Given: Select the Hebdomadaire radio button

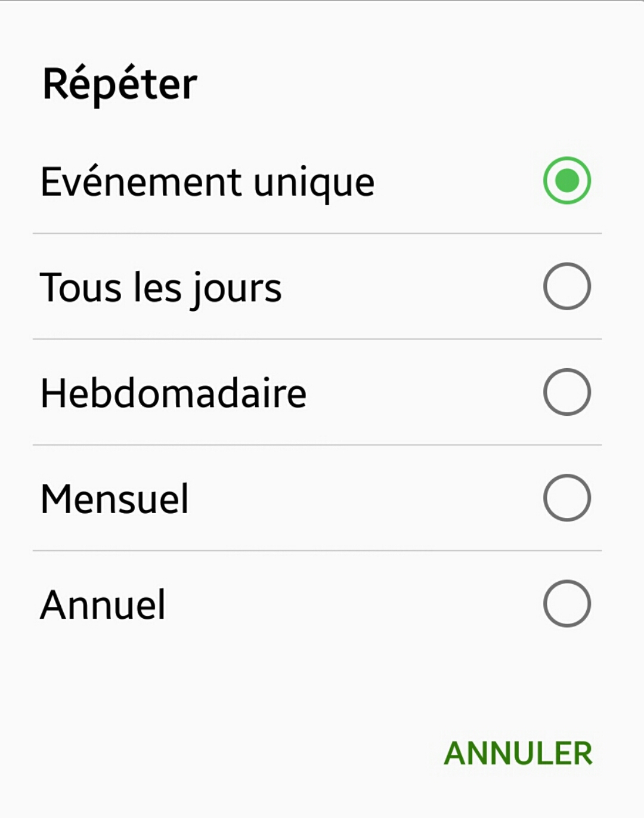Looking at the screenshot, I should pos(566,392).
